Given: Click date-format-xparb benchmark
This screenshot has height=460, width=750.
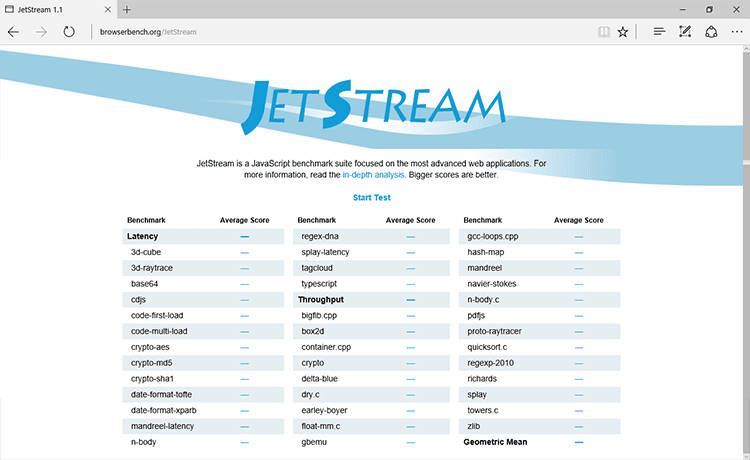Looking at the screenshot, I should (164, 410).
